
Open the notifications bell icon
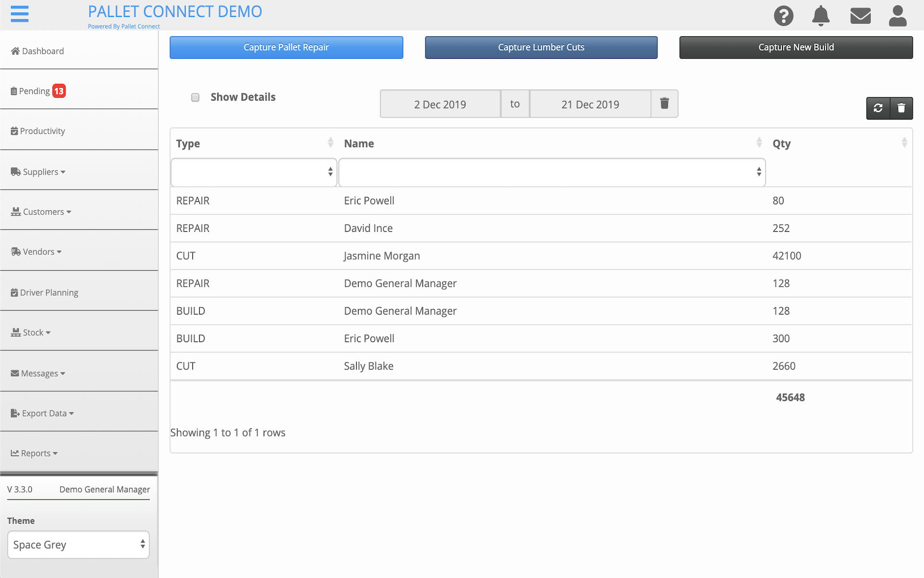pos(821,16)
